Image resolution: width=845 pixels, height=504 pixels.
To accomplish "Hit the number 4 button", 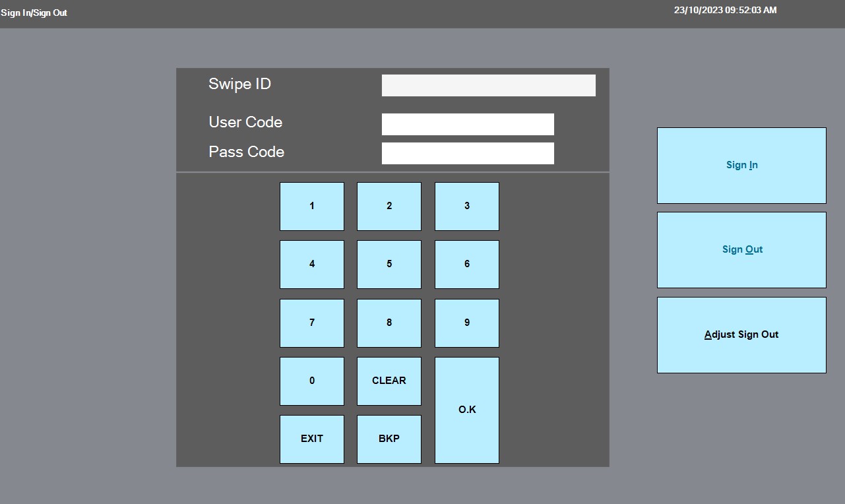I will 311,265.
